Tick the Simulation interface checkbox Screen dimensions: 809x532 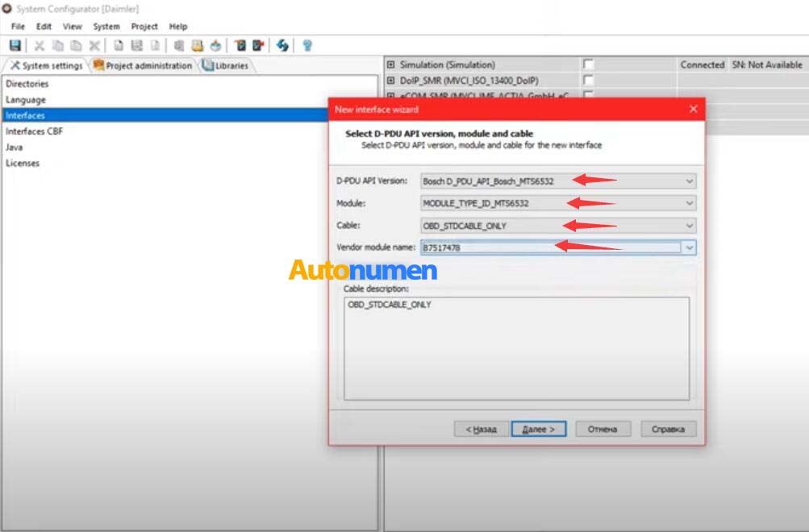tap(588, 64)
